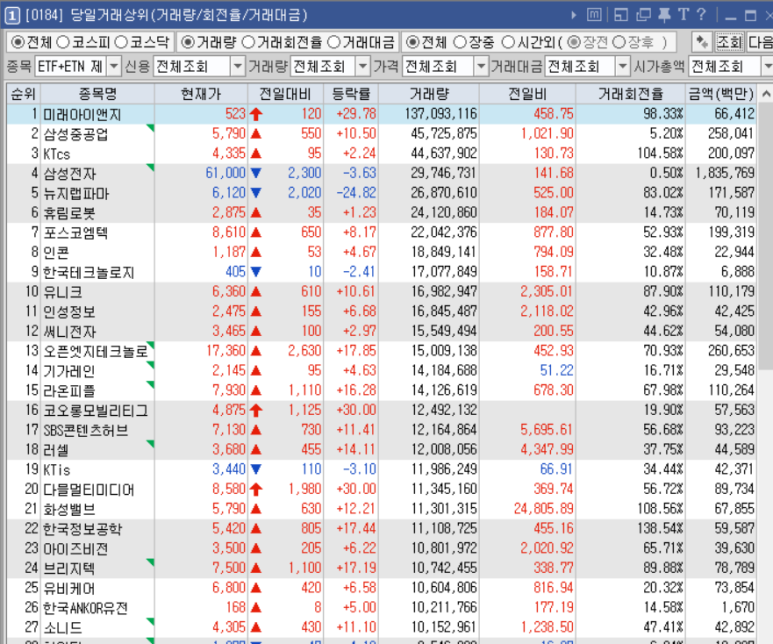
Task: Select the 거래량 radio button
Action: (x=187, y=42)
